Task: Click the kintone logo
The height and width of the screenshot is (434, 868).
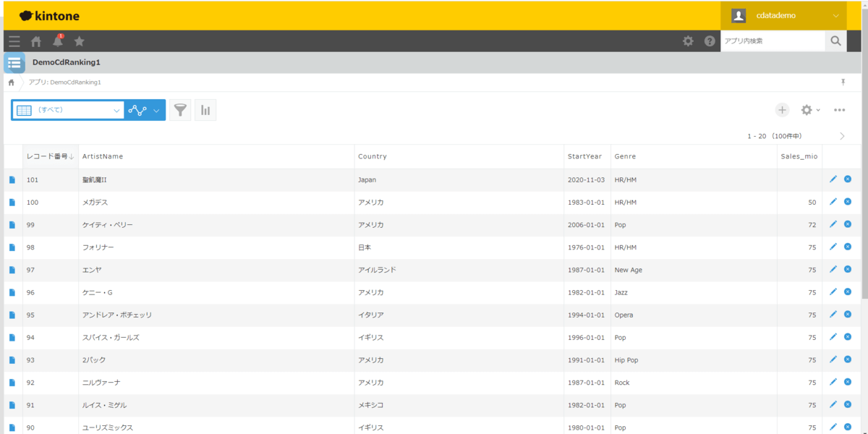Action: 49,16
